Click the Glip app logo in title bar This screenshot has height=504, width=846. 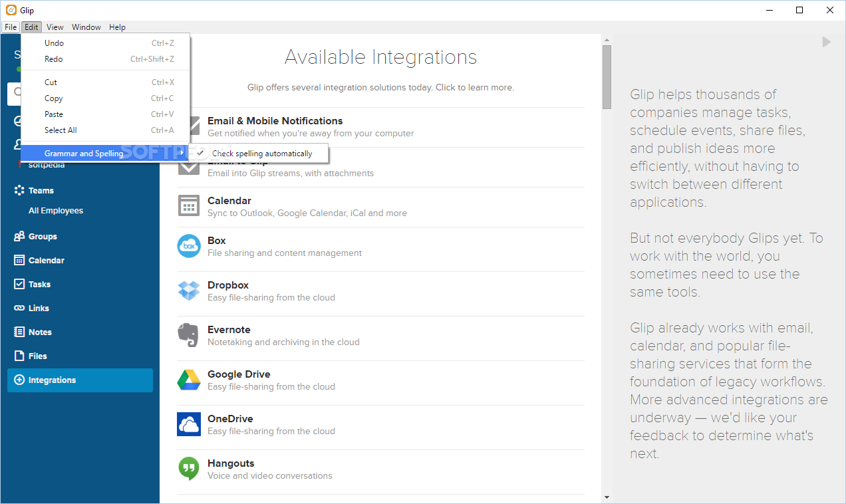[11, 10]
